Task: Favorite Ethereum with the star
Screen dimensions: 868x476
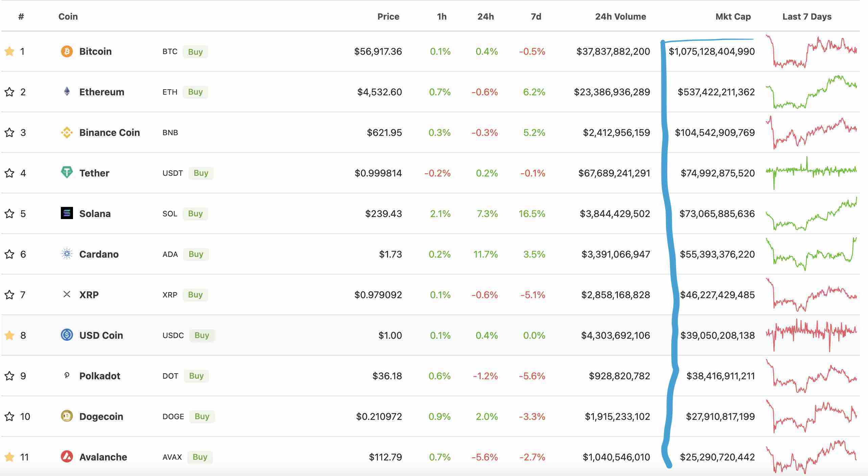Action: pos(9,92)
